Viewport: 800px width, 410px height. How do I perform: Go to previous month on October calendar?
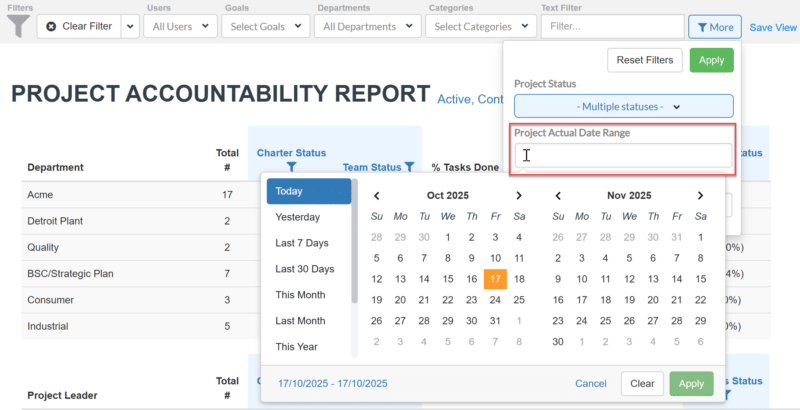(376, 196)
